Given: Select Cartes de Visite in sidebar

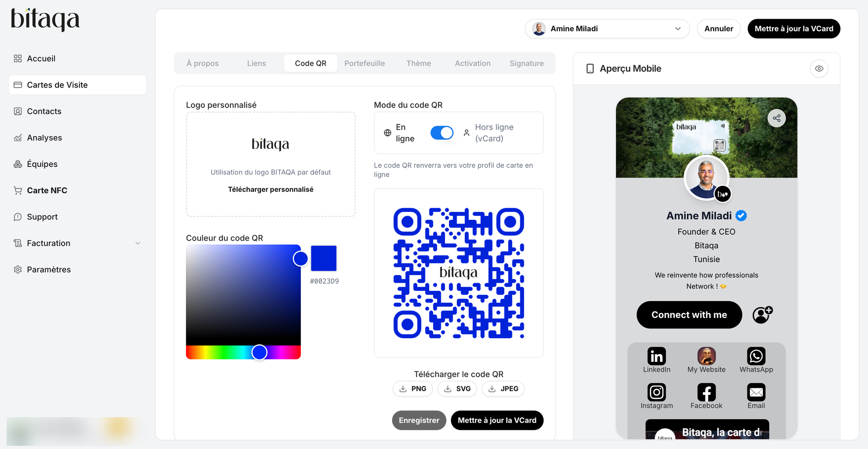Looking at the screenshot, I should point(77,85).
